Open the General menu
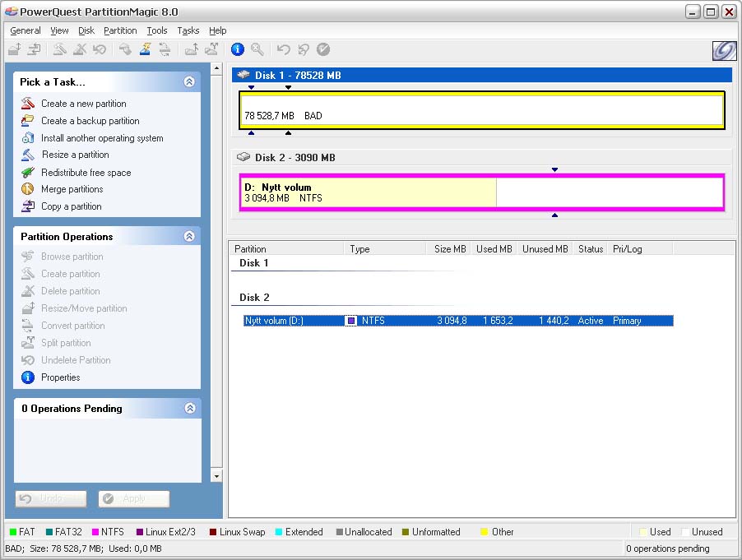Viewport: 742px width, 560px height. [25, 30]
